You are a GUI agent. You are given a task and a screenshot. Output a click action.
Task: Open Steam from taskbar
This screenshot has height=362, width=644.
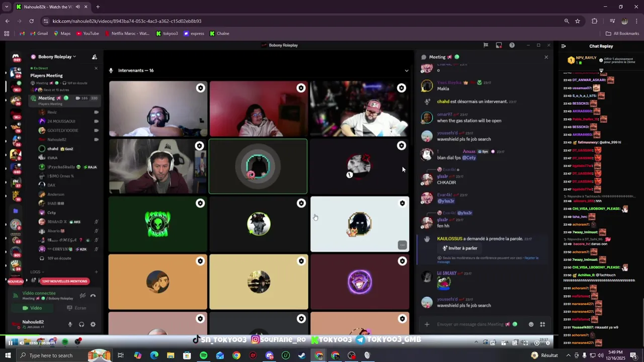click(x=302, y=355)
